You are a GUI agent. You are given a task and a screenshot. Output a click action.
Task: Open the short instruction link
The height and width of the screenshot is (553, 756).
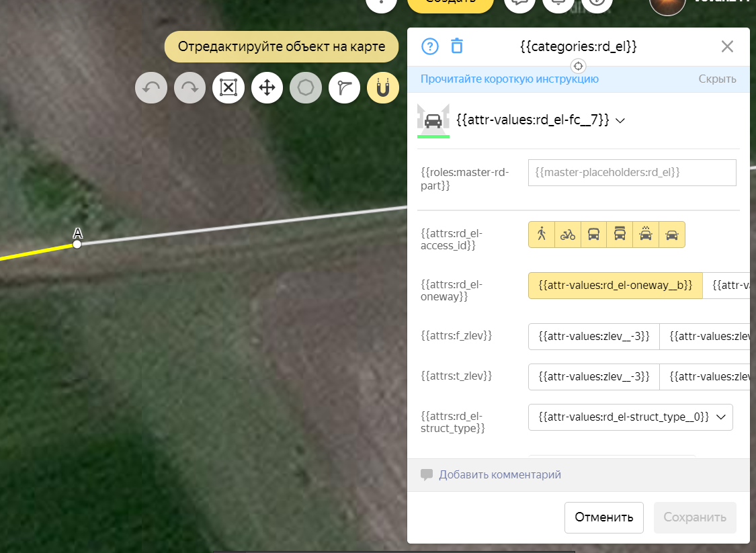click(509, 79)
